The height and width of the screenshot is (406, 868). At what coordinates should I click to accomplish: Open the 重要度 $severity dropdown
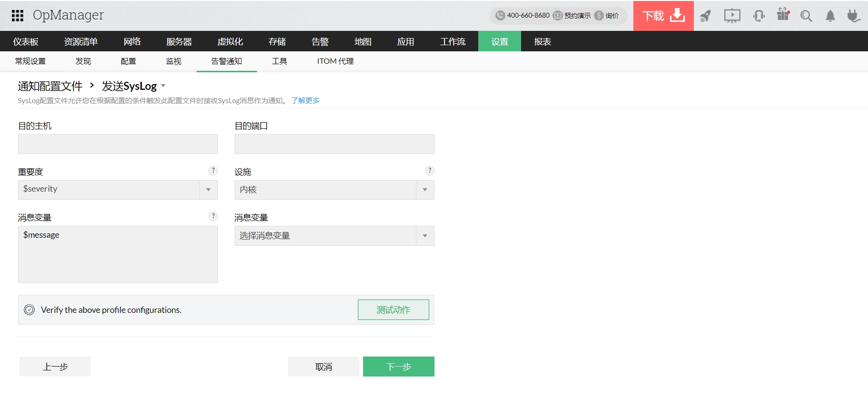tap(118, 190)
